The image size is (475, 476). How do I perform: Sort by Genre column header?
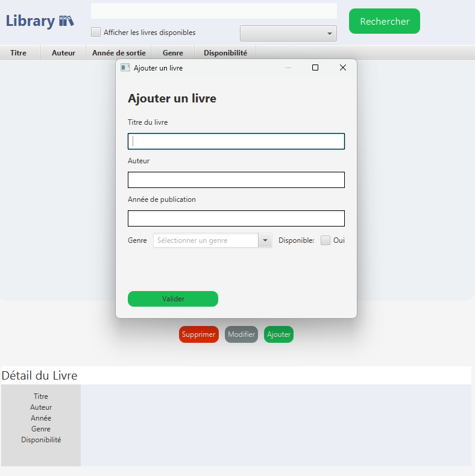pyautogui.click(x=173, y=53)
